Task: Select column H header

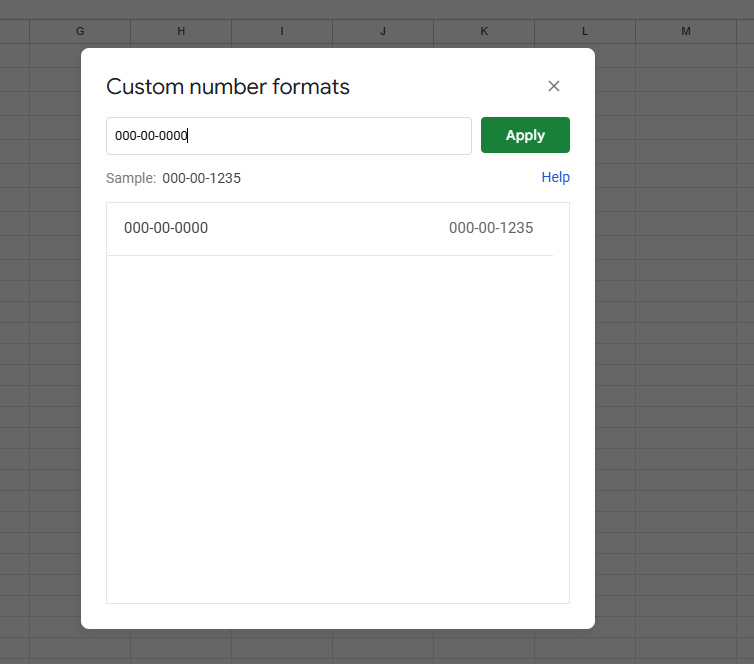Action: coord(181,32)
